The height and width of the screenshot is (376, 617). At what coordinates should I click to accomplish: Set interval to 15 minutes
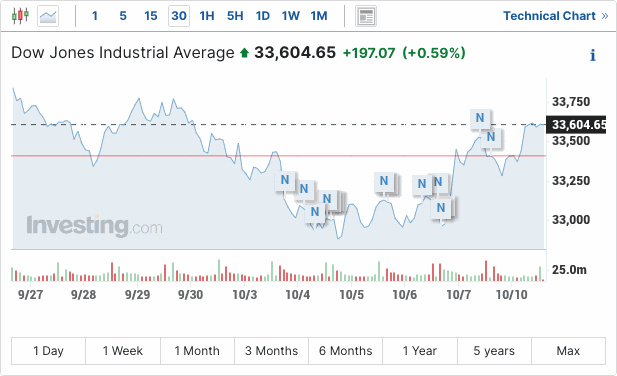coord(151,16)
